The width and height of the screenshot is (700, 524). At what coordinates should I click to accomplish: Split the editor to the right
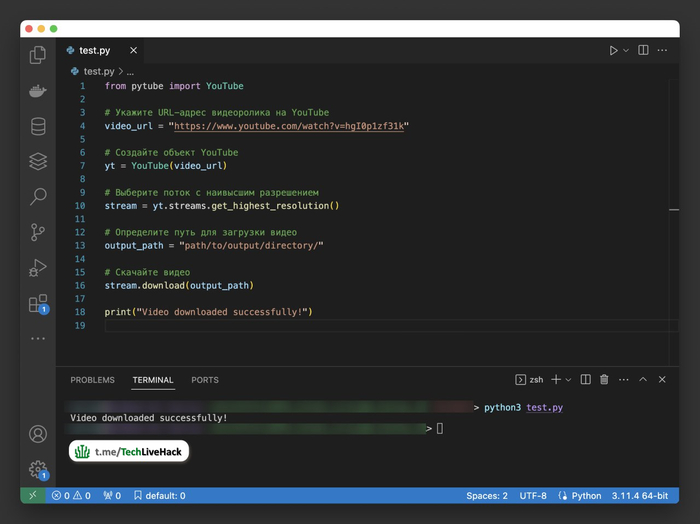click(643, 50)
